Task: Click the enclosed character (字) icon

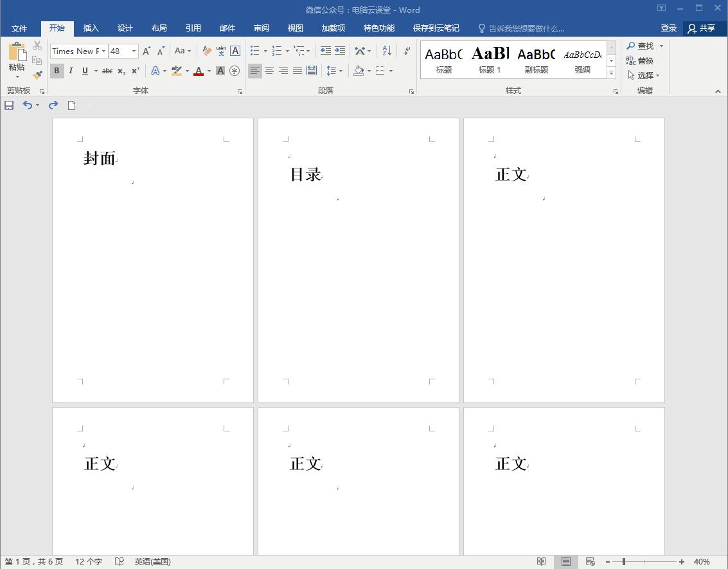Action: pyautogui.click(x=235, y=71)
